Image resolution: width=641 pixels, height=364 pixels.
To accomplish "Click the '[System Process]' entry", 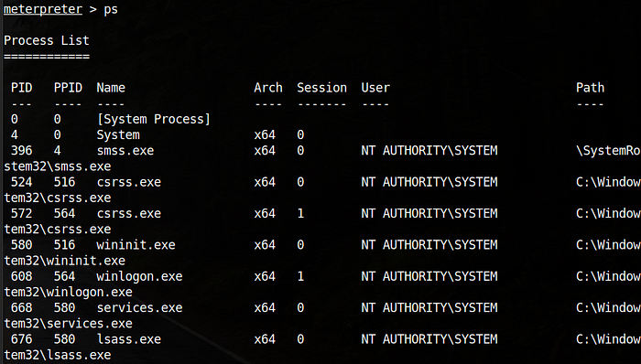I will click(x=154, y=119).
